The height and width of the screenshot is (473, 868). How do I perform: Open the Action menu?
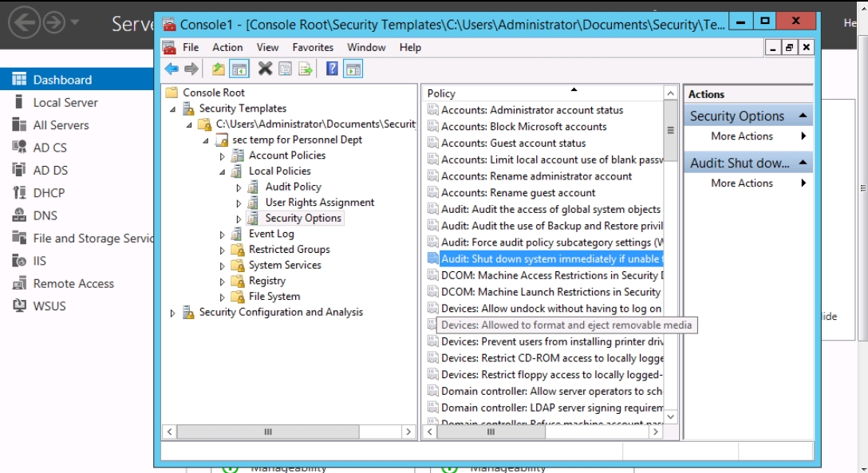(227, 48)
